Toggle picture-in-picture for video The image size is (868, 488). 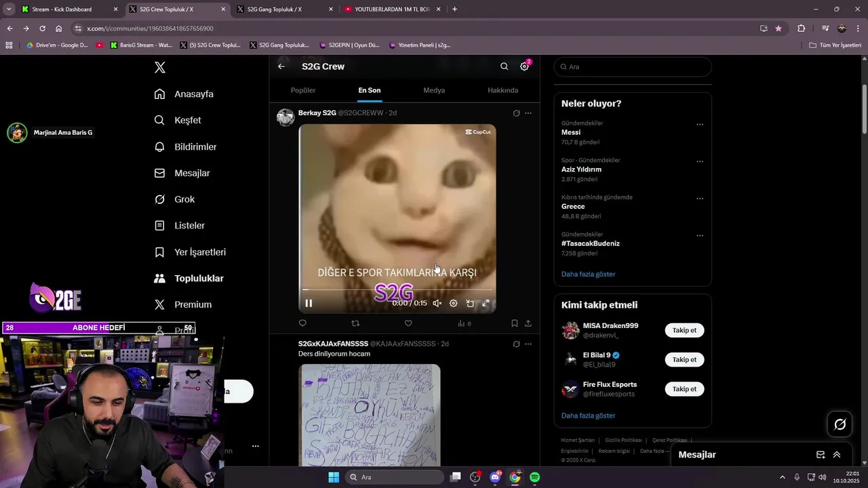tap(470, 304)
